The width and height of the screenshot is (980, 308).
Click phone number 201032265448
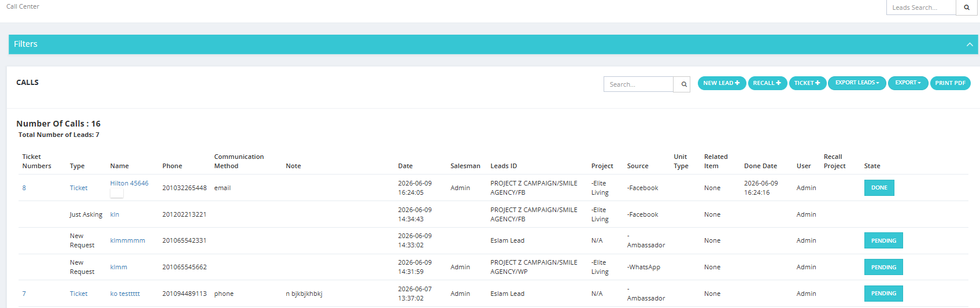(x=184, y=188)
